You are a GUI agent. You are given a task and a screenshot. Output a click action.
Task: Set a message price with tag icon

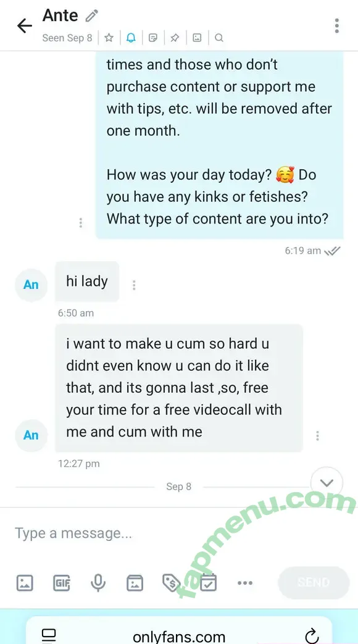pos(171,582)
